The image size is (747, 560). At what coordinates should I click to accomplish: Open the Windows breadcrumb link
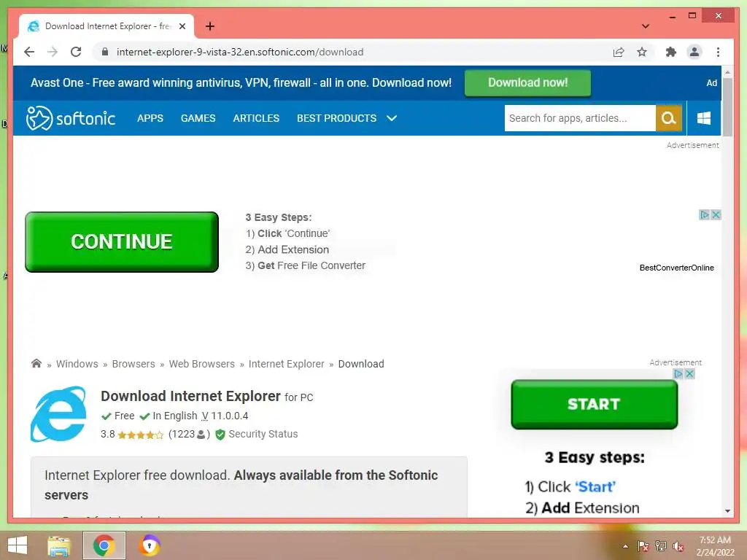coord(77,364)
